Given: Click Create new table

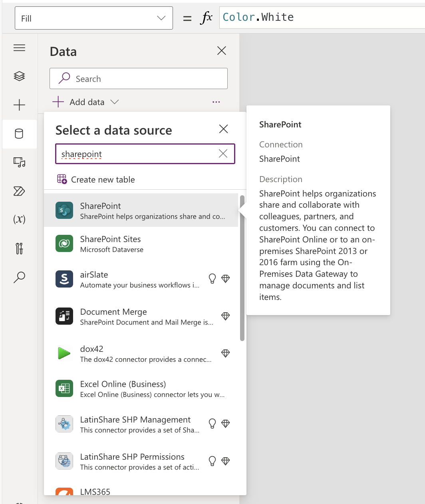Looking at the screenshot, I should pos(103,179).
